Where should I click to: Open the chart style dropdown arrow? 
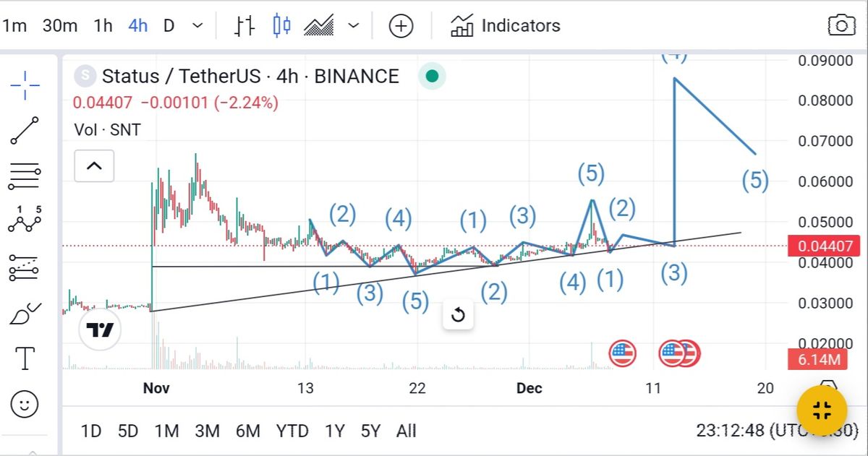tap(353, 26)
